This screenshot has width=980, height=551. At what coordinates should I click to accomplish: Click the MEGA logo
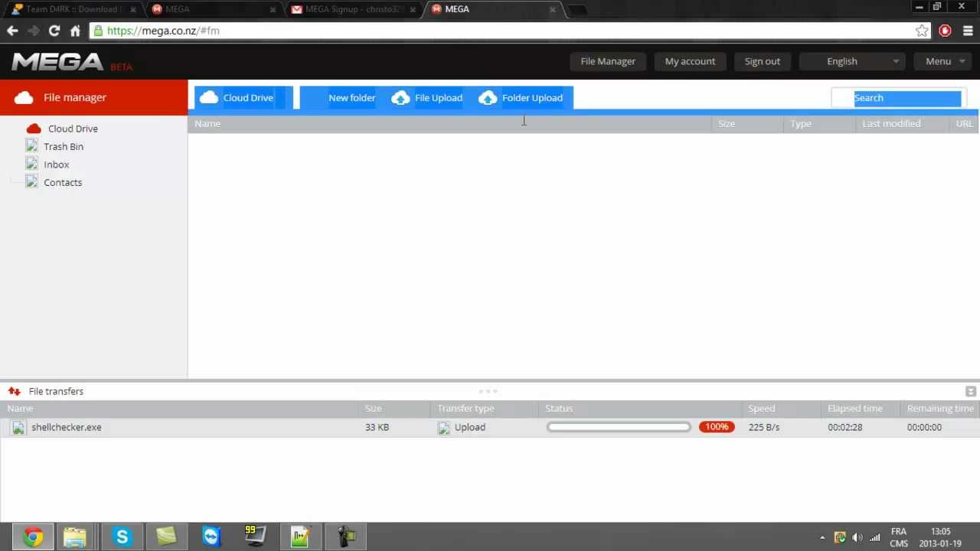tap(57, 62)
